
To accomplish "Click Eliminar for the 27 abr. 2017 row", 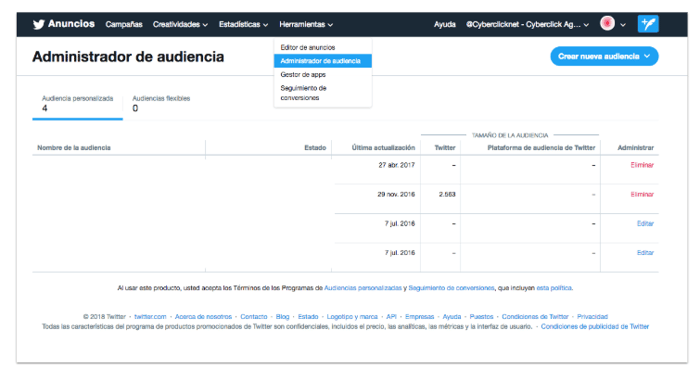I will point(642,165).
